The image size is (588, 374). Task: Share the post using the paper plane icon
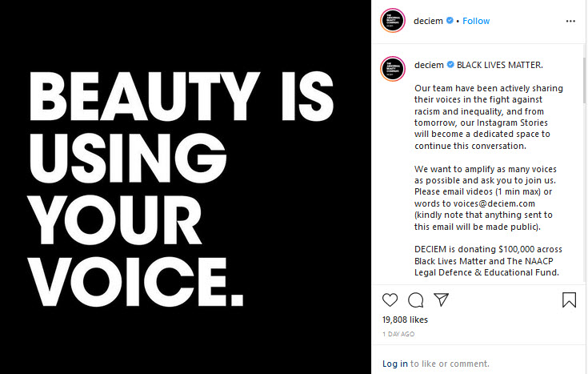tap(441, 300)
